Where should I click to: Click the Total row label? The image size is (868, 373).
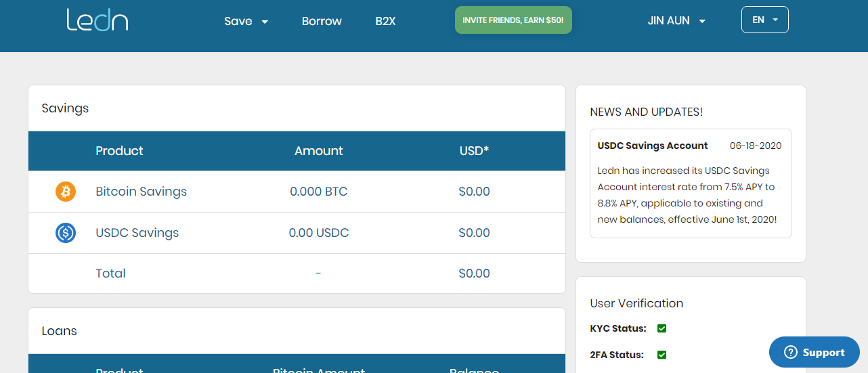(x=110, y=273)
